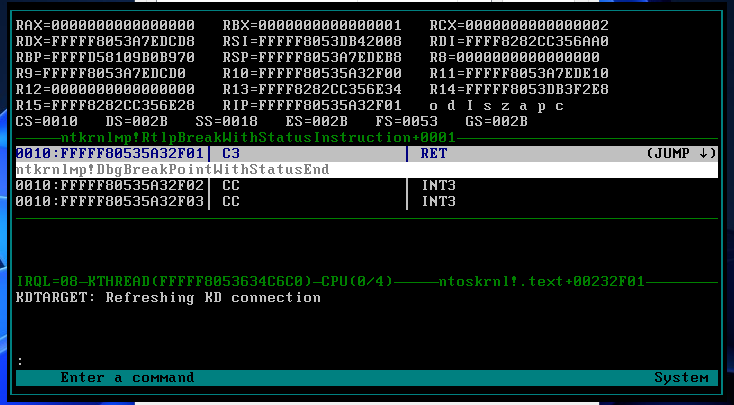Image resolution: width=734 pixels, height=405 pixels.
Task: Select the RBP=FFFFD58109B0B970 register
Action: [x=105, y=57]
